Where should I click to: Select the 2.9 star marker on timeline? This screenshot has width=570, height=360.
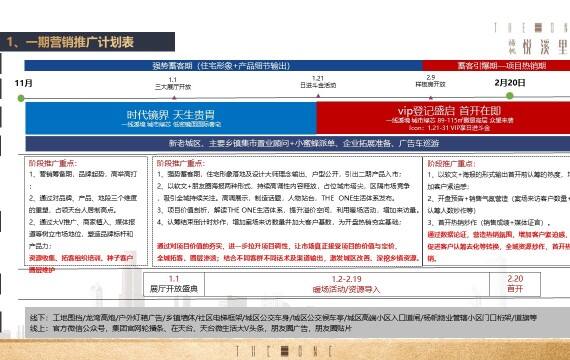(431, 97)
